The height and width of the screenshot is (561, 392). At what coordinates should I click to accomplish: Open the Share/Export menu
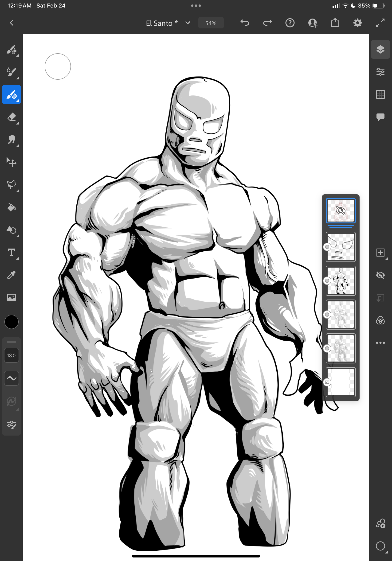coord(335,23)
